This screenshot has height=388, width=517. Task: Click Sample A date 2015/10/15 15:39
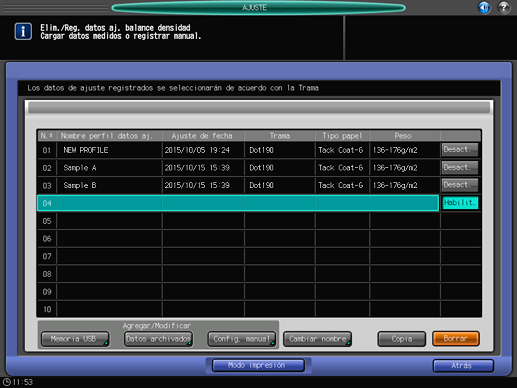[197, 168]
